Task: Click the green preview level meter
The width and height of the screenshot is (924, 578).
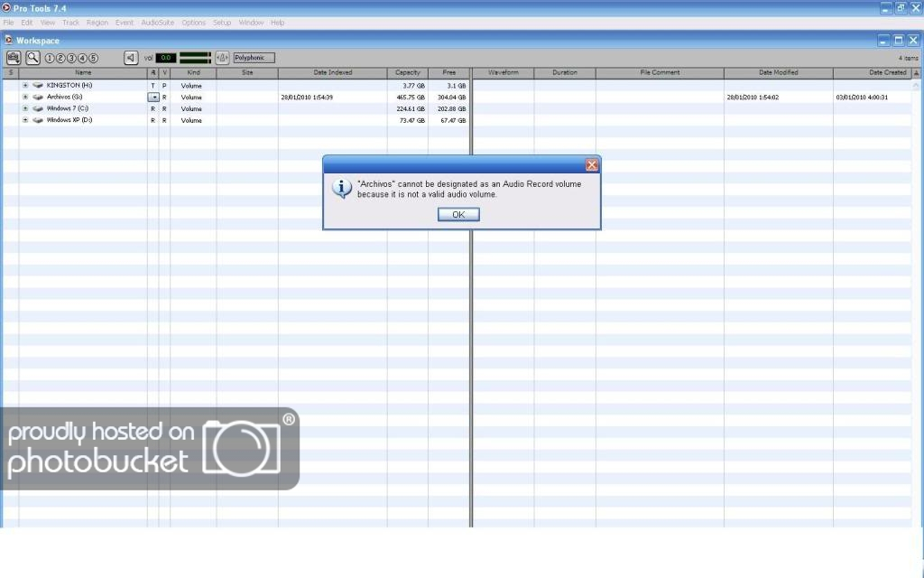Action: point(195,58)
